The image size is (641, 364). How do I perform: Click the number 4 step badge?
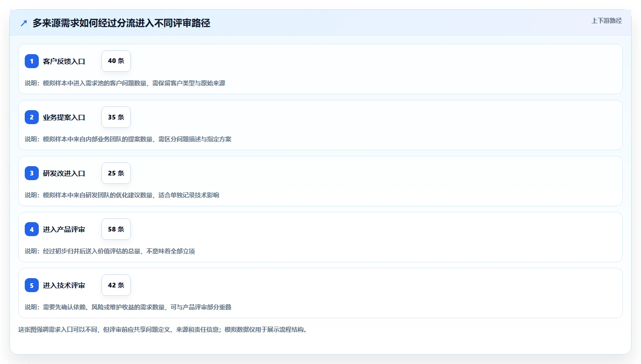[x=32, y=229]
